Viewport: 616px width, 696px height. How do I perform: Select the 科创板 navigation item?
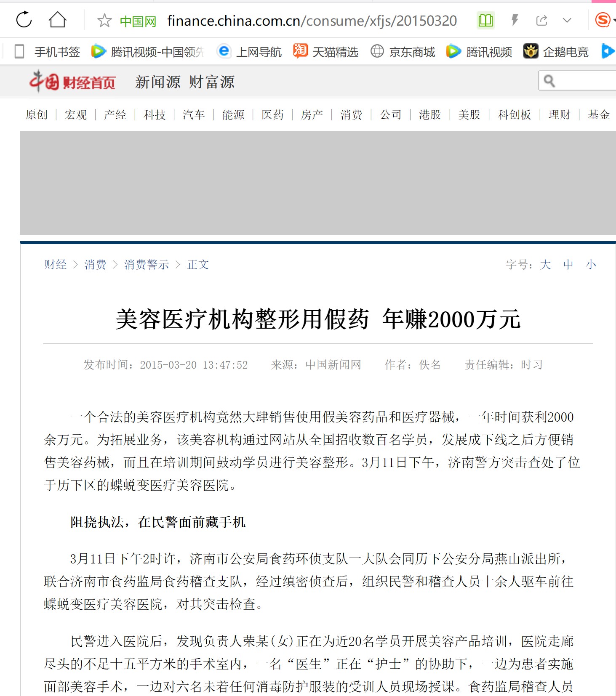click(x=515, y=114)
